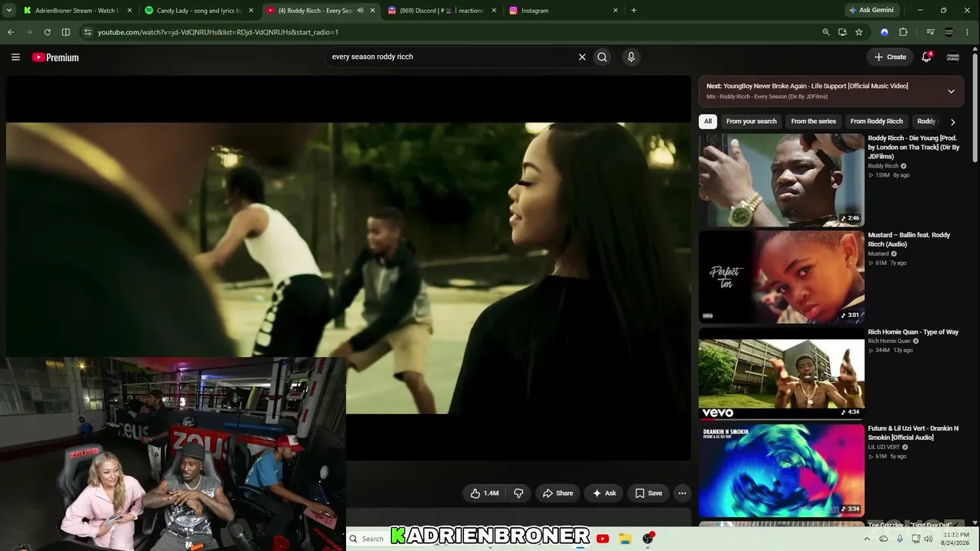Image resolution: width=980 pixels, height=551 pixels.
Task: Show hidden system tray icons
Action: 867,539
